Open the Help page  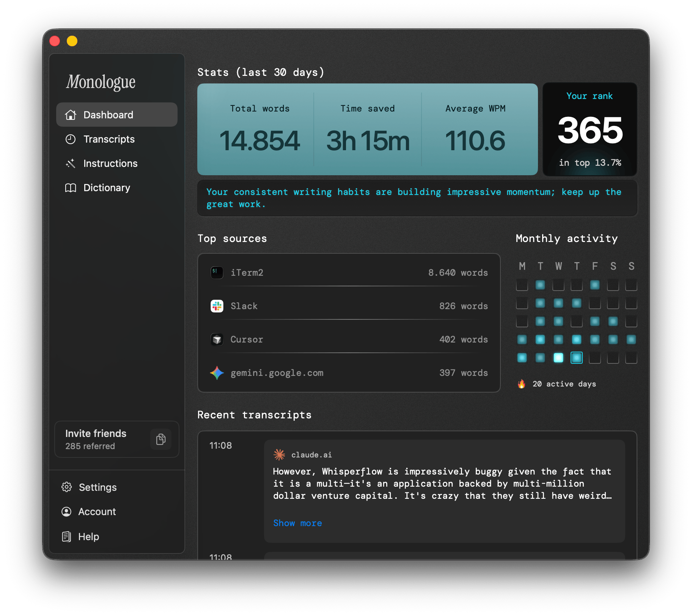pos(88,537)
